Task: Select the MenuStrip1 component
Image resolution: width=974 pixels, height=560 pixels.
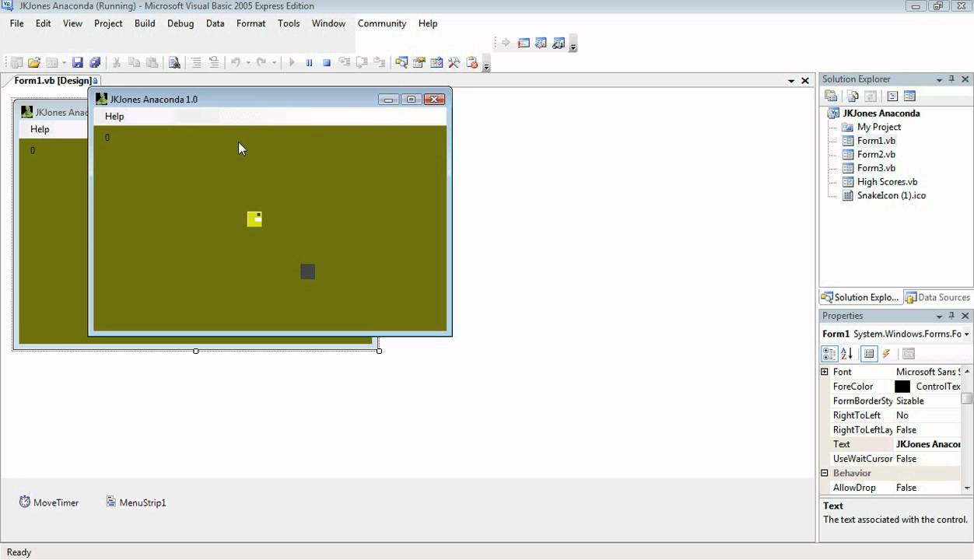Action: point(136,502)
